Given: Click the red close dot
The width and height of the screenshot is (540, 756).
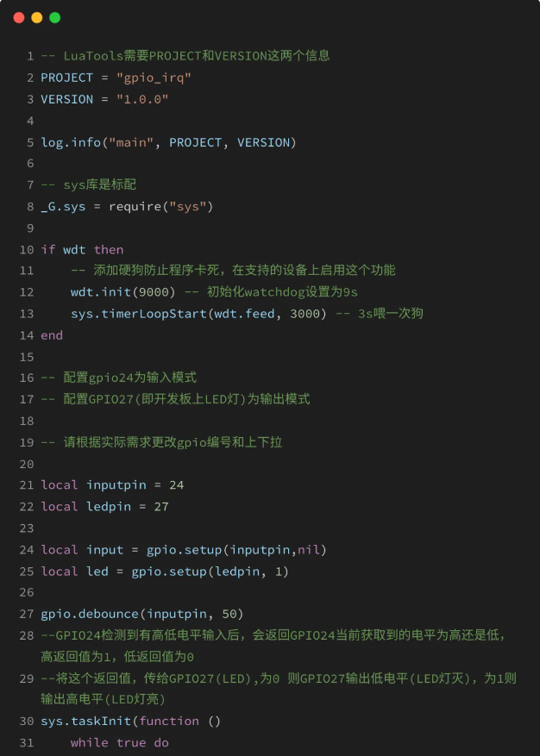Looking at the screenshot, I should (x=19, y=18).
